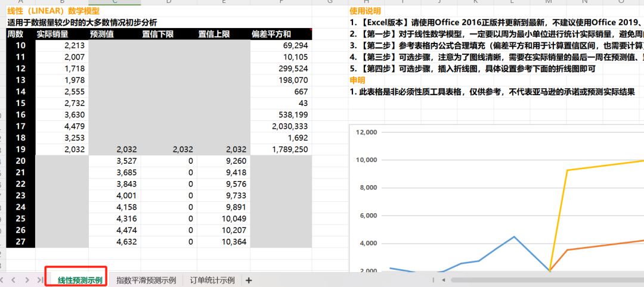Click the horizontal scrollbar track

547,280
